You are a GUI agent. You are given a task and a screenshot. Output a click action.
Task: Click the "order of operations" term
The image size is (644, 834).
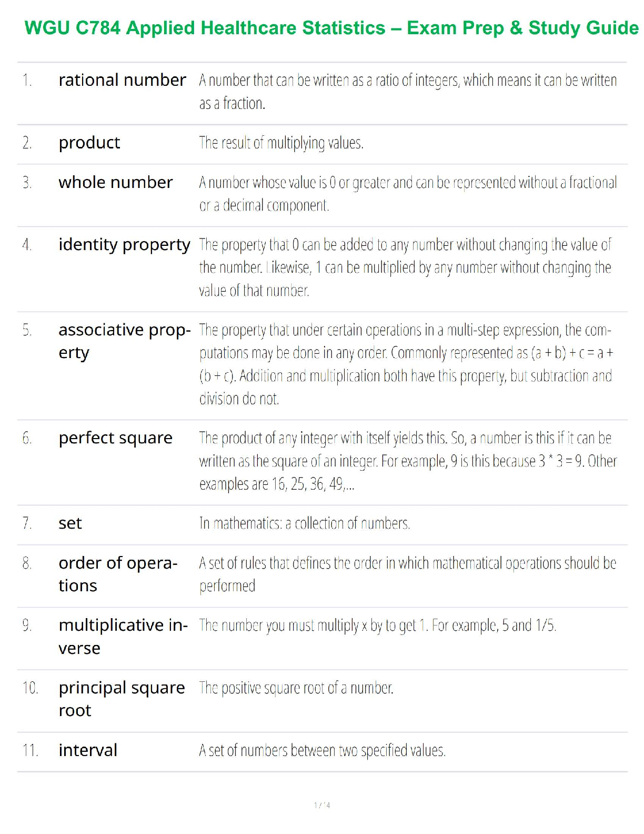118,574
